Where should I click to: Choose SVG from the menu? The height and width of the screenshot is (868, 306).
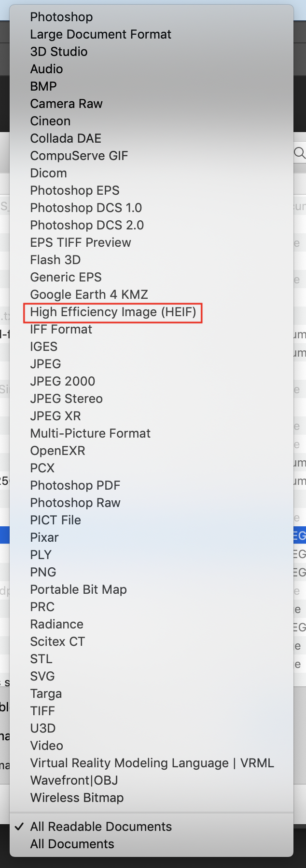click(42, 677)
